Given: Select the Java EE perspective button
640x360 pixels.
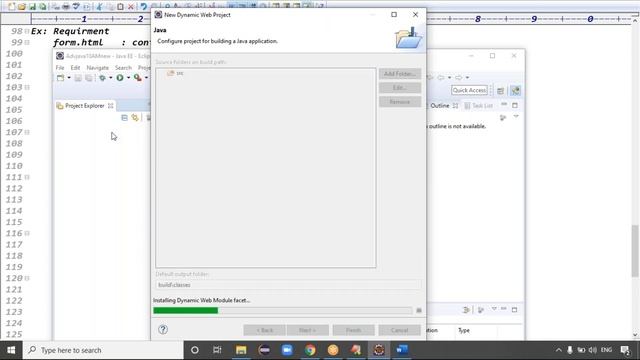Looking at the screenshot, I should tap(516, 91).
